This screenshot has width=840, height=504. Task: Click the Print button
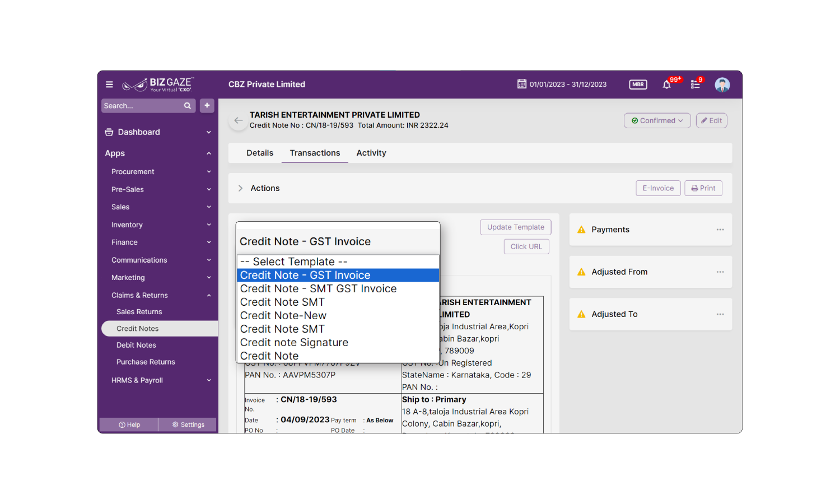pos(703,188)
